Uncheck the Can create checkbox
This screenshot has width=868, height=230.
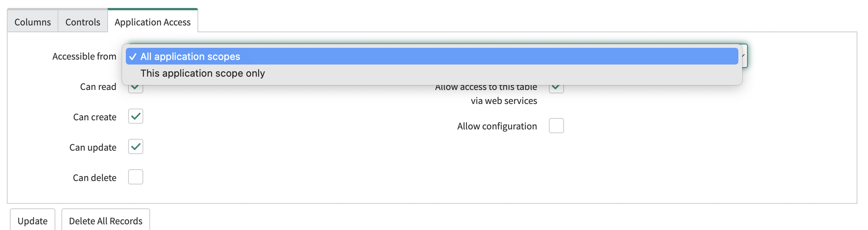pyautogui.click(x=136, y=117)
